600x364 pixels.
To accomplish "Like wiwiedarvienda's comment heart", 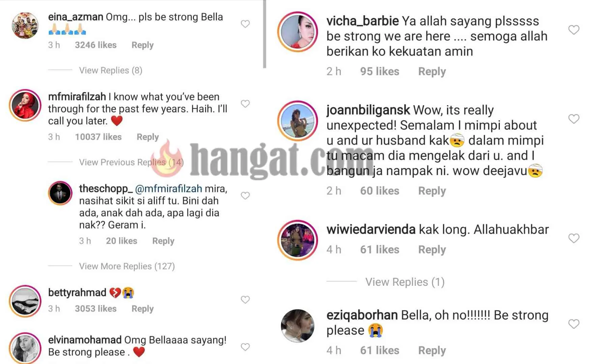I will coord(574,238).
